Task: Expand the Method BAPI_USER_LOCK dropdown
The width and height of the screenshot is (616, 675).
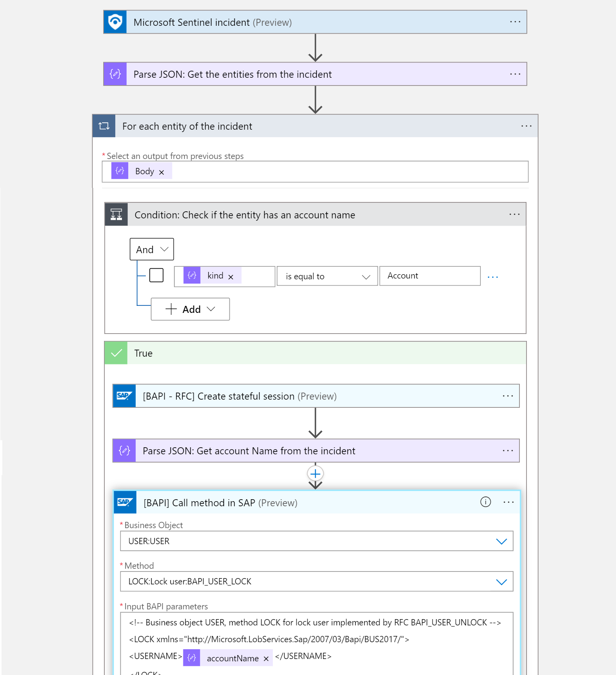Action: click(x=501, y=582)
